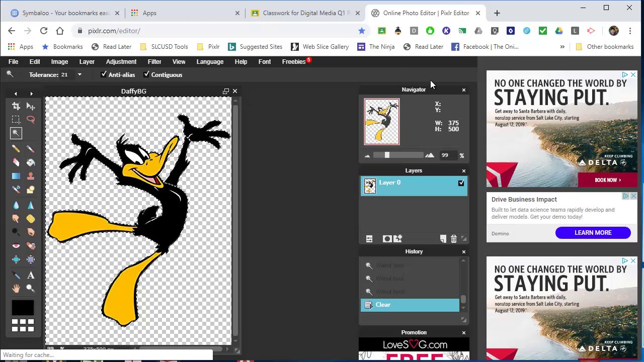Select the Marquee selection tool
This screenshot has height=362, width=644.
[x=16, y=120]
